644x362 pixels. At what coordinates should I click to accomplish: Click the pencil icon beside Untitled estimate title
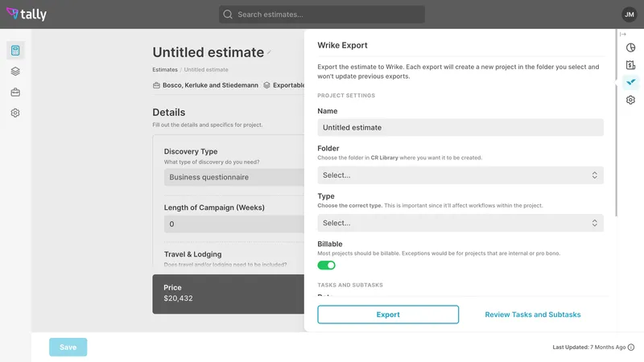coord(269,52)
